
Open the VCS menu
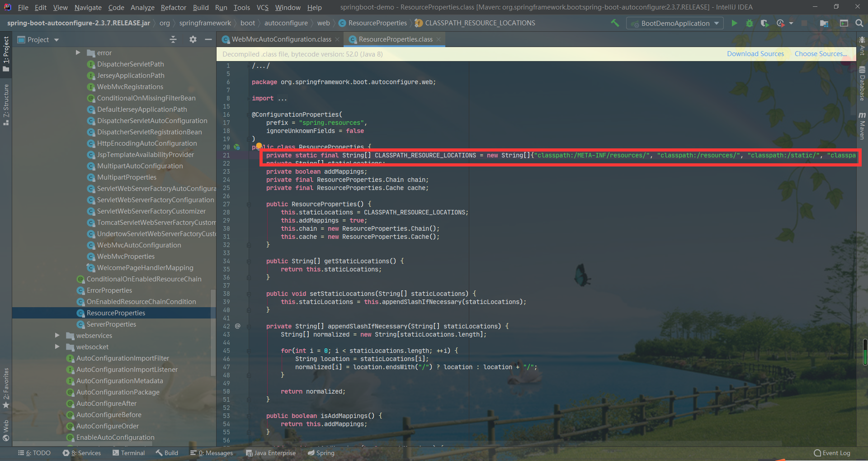tap(263, 7)
